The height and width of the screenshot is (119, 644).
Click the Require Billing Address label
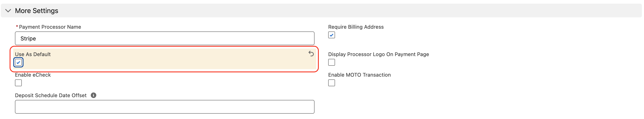(356, 27)
